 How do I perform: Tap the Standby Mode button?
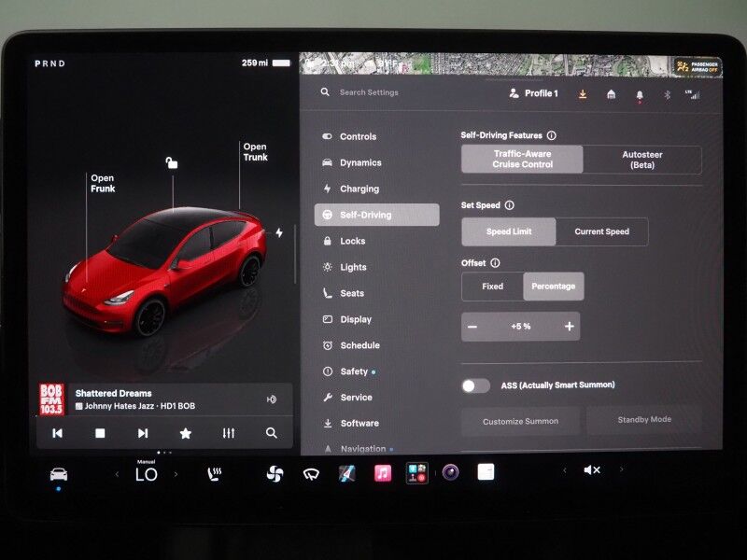pyautogui.click(x=644, y=419)
